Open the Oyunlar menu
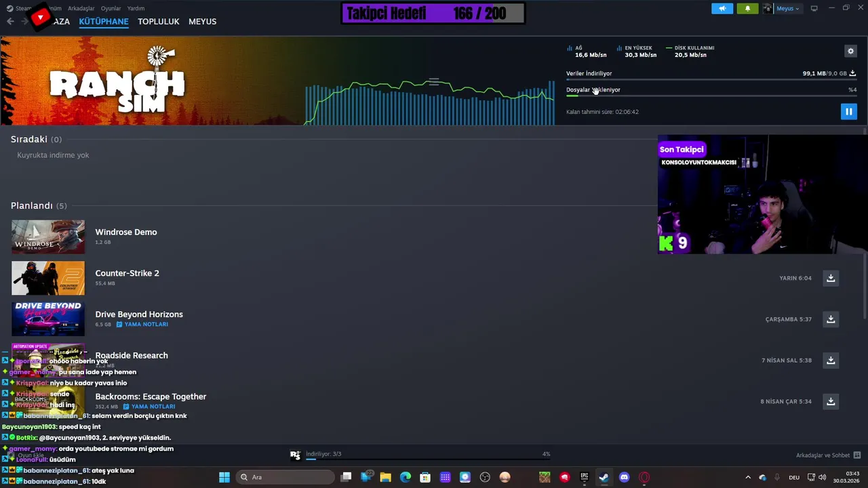 [111, 8]
